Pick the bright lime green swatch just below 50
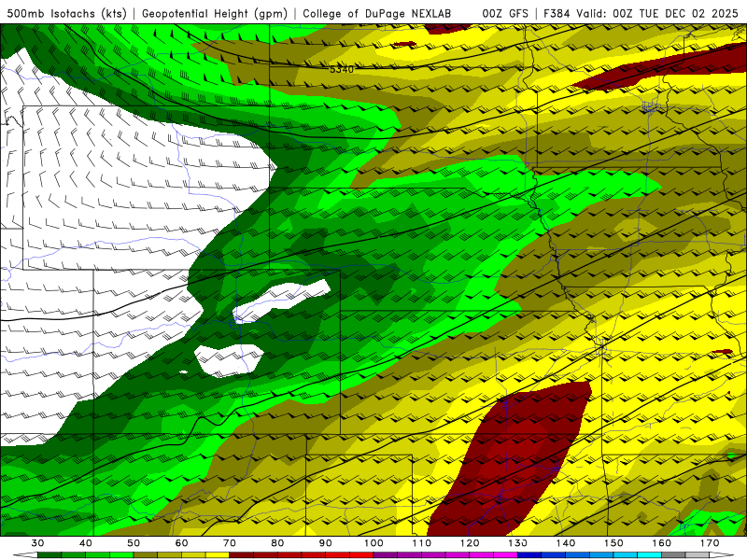The image size is (747, 560). pyautogui.click(x=121, y=555)
